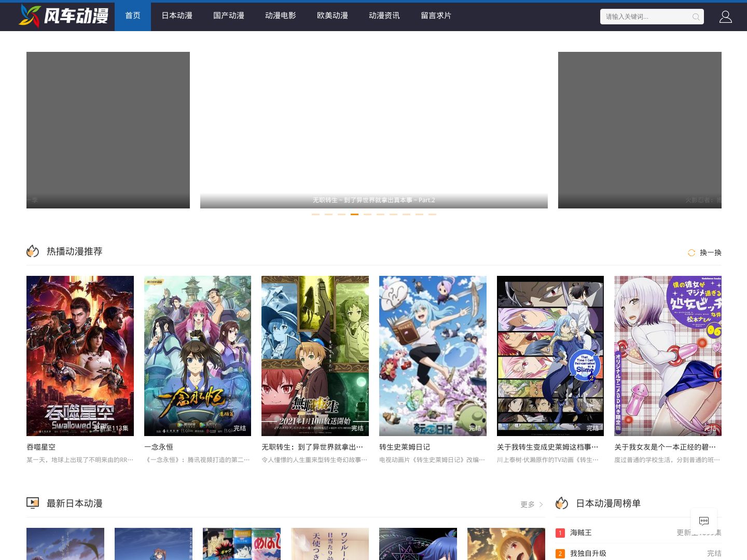Click 更多 link for latest Japanese anime
The width and height of the screenshot is (747, 560).
coord(528,505)
